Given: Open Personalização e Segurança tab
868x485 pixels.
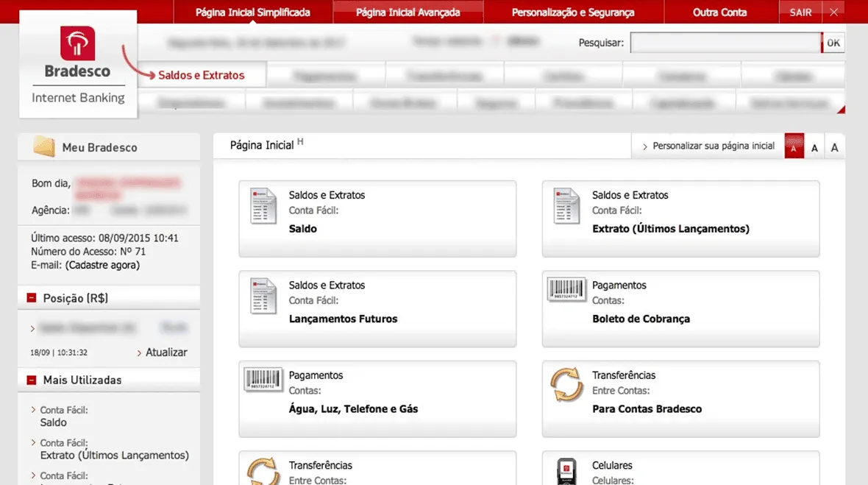Looking at the screenshot, I should coord(573,13).
